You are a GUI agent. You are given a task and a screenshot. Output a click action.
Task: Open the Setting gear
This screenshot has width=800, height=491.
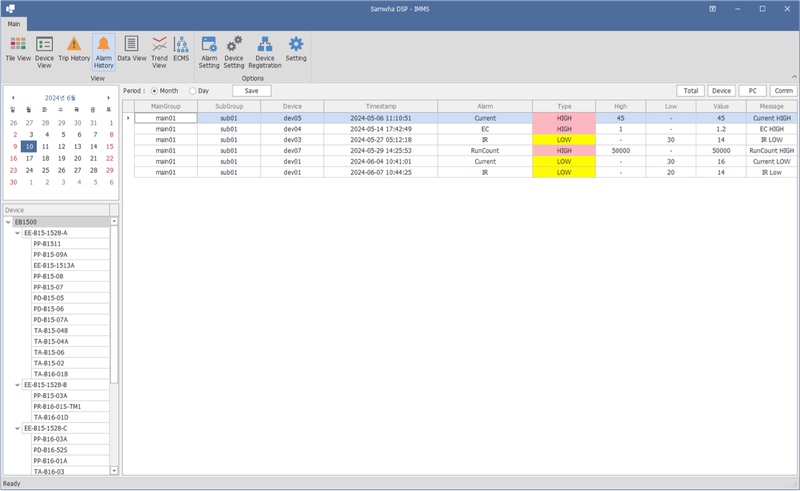[296, 50]
